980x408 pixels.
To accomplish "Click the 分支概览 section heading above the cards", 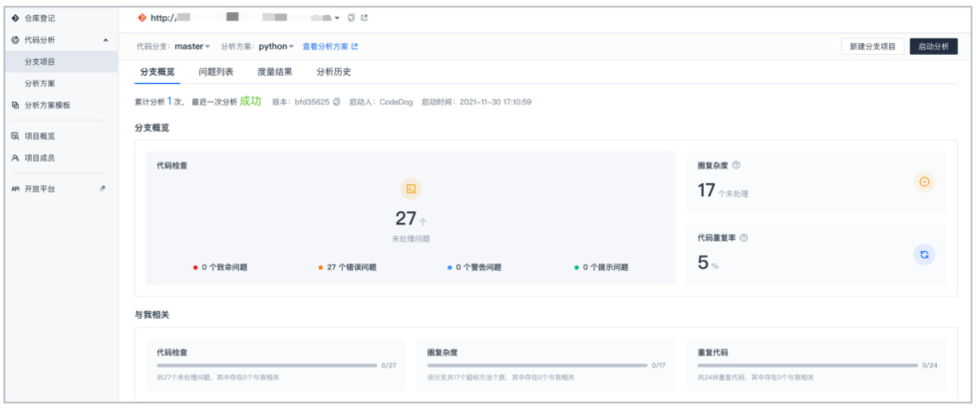I will pyautogui.click(x=152, y=127).
